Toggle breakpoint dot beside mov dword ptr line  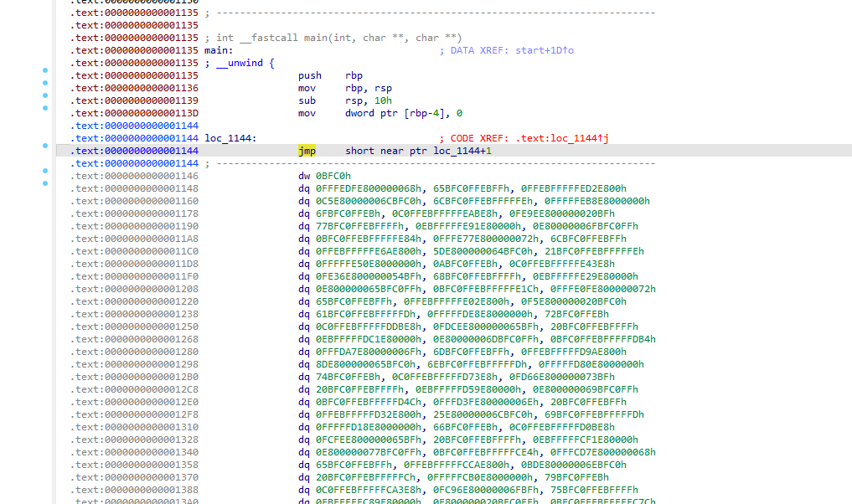click(45, 108)
